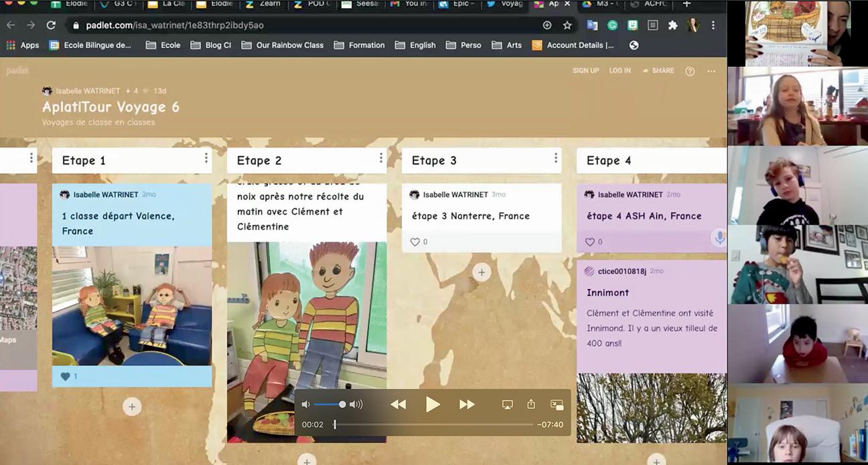868x465 pixels.
Task: Play the video in the player overlay
Action: point(433,404)
